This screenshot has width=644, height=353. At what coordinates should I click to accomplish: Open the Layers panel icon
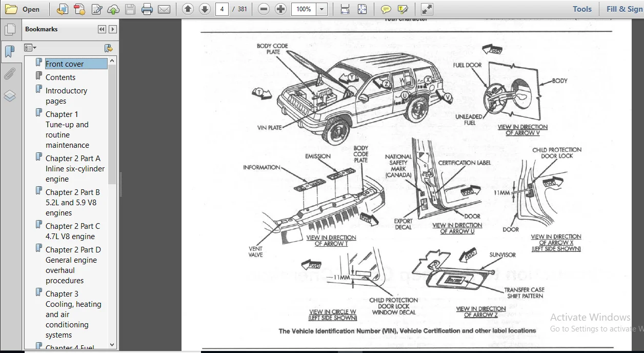[x=10, y=96]
